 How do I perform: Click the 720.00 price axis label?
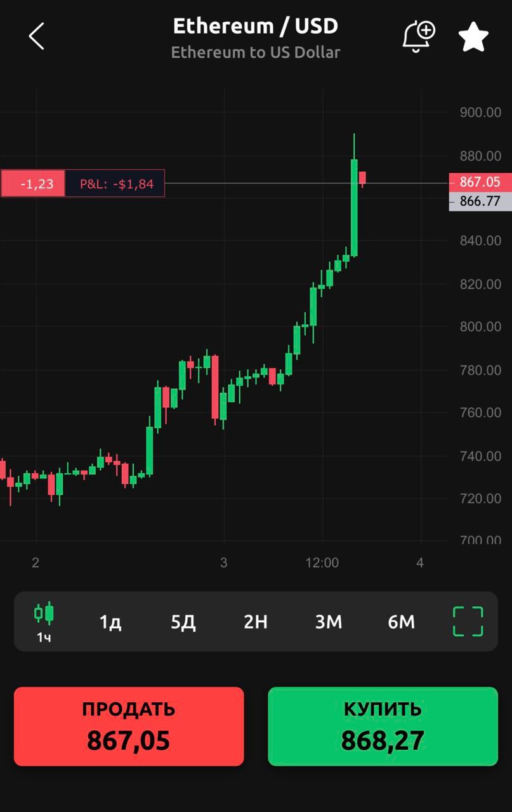[480, 499]
